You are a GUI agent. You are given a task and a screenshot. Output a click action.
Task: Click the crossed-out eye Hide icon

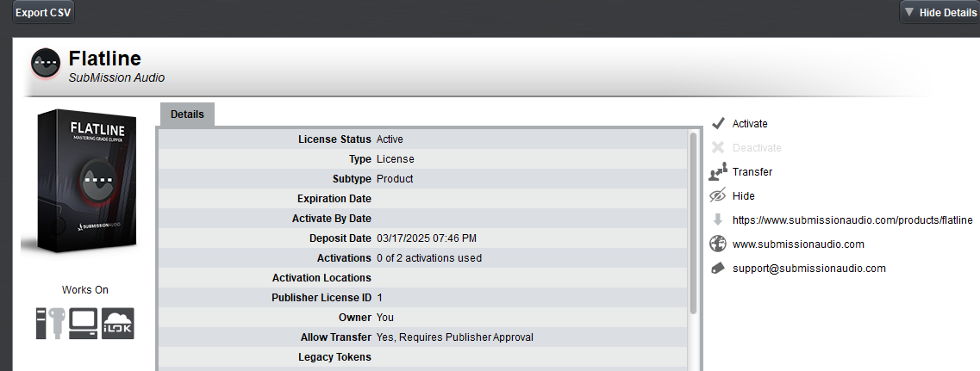point(717,196)
